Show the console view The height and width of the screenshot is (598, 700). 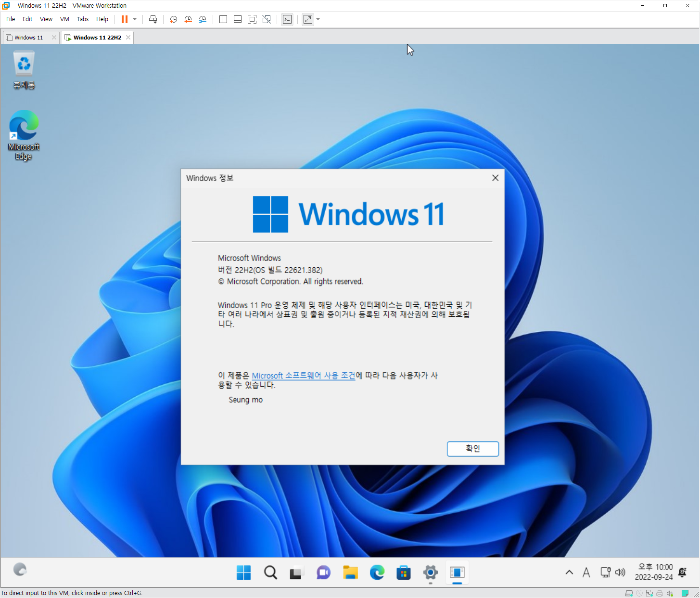click(287, 19)
